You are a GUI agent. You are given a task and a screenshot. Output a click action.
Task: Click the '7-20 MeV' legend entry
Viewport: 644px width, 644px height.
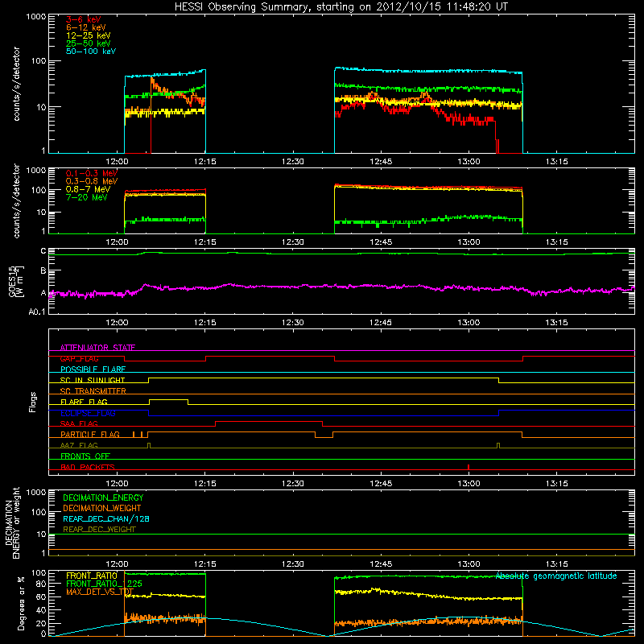pyautogui.click(x=86, y=197)
